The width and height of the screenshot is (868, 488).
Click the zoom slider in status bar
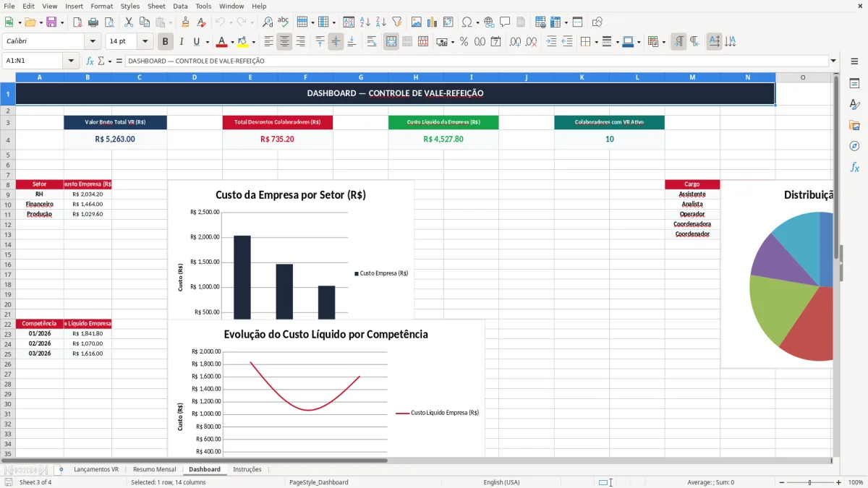(810, 482)
